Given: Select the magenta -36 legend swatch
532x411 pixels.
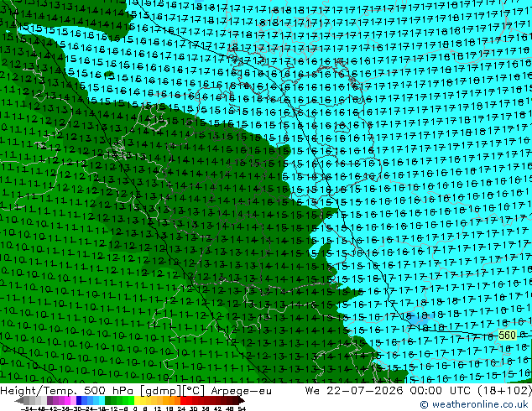Looking at the screenshot, I should coord(67,400).
